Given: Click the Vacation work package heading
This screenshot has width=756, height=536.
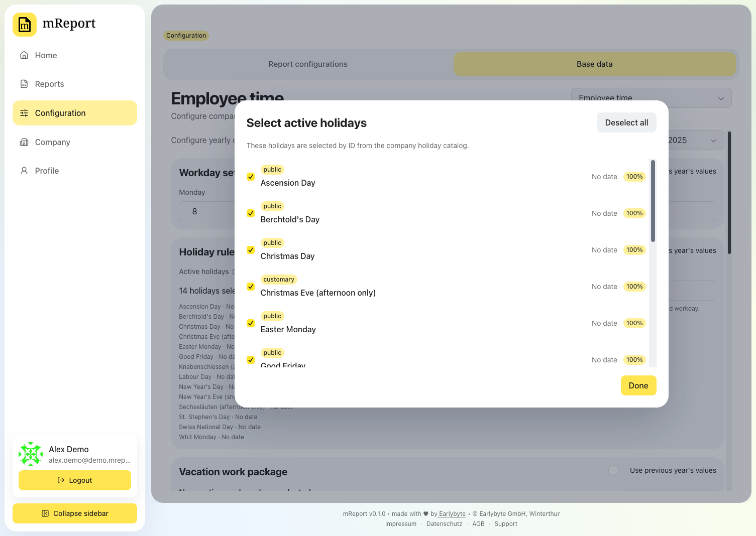Looking at the screenshot, I should 233,472.
